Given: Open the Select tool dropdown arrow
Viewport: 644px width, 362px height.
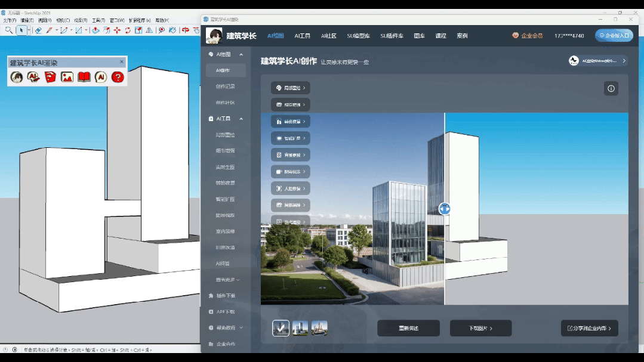Looking at the screenshot, I should click(29, 30).
